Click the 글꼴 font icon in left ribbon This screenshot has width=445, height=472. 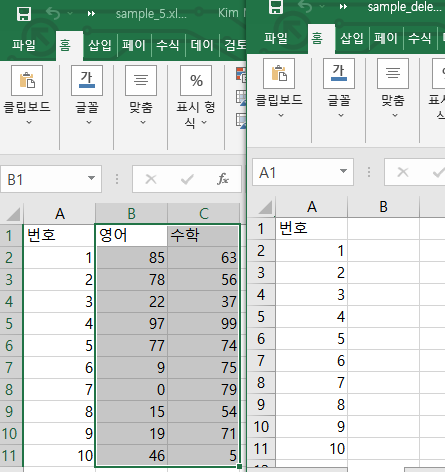(x=87, y=81)
